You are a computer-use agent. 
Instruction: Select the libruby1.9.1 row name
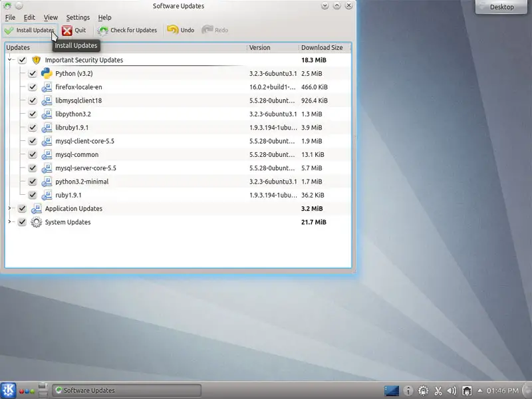(72, 128)
